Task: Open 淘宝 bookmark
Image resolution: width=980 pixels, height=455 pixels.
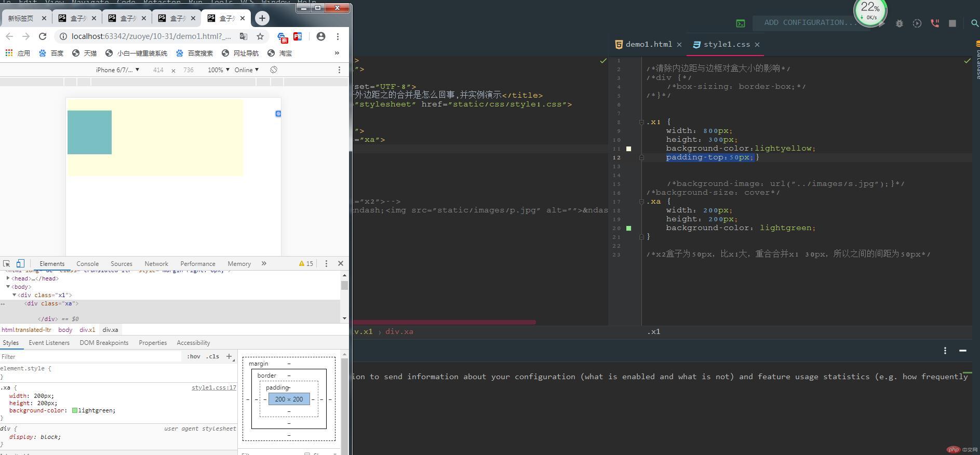Action: (280, 53)
